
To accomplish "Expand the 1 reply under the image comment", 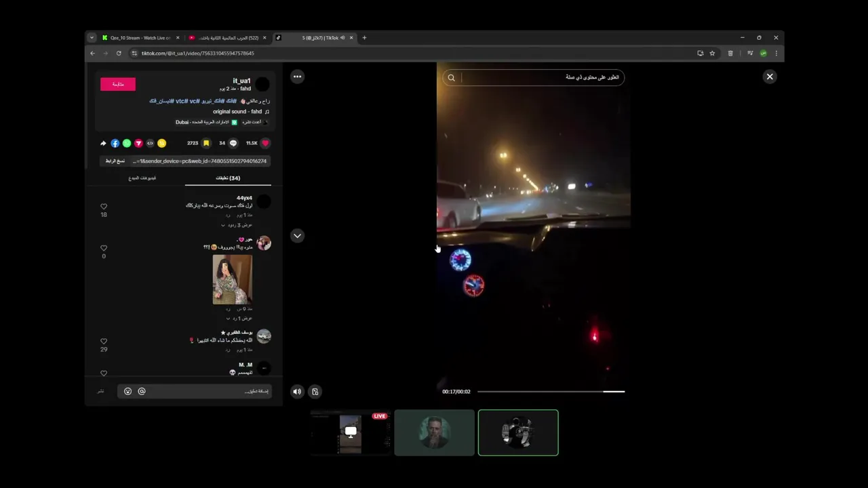I will pyautogui.click(x=239, y=318).
